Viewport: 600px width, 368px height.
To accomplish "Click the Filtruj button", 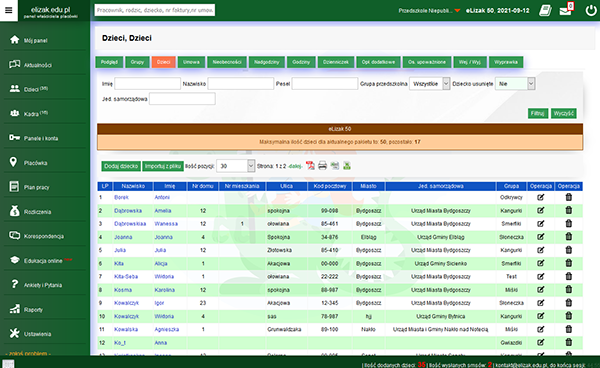I will coord(538,113).
